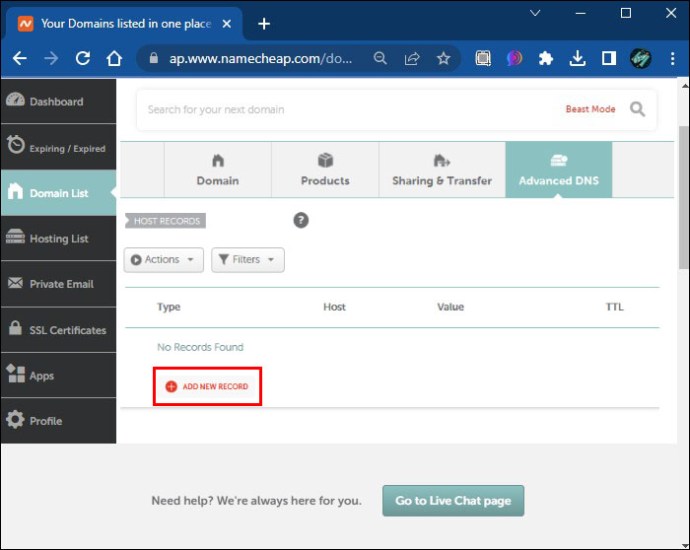The width and height of the screenshot is (690, 550).
Task: Click the search magnifier in domain search
Action: point(637,109)
